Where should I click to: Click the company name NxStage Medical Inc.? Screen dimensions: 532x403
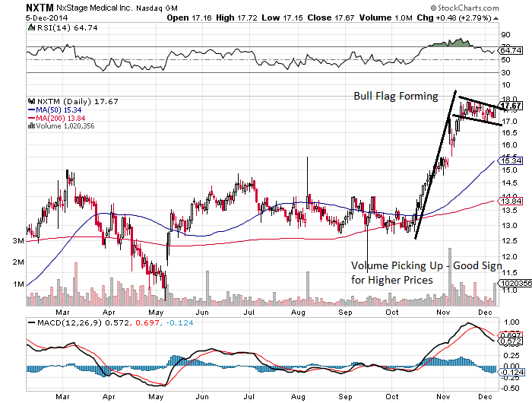point(94,8)
